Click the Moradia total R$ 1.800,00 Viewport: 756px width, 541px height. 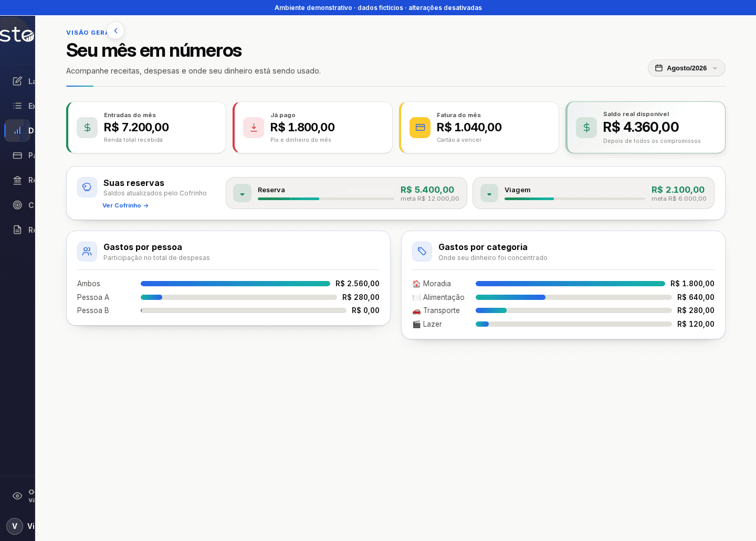click(x=692, y=284)
